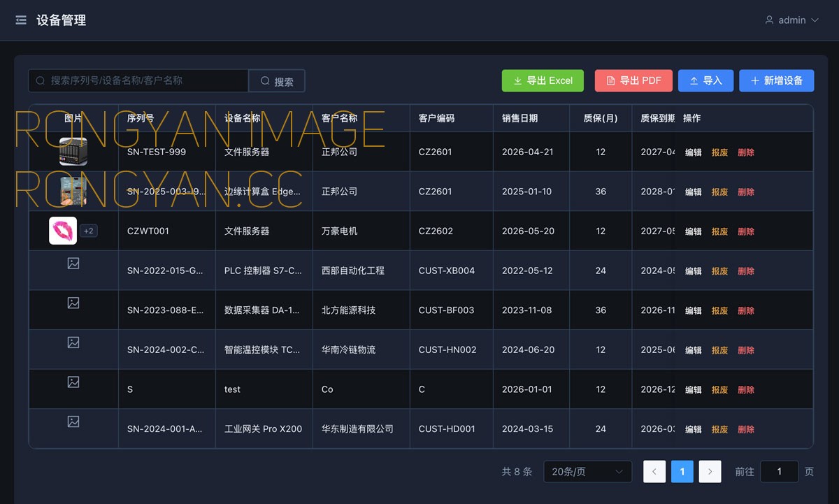Click image placeholder icon in SN-2023-088 row
This screenshot has width=839, height=504.
[73, 303]
